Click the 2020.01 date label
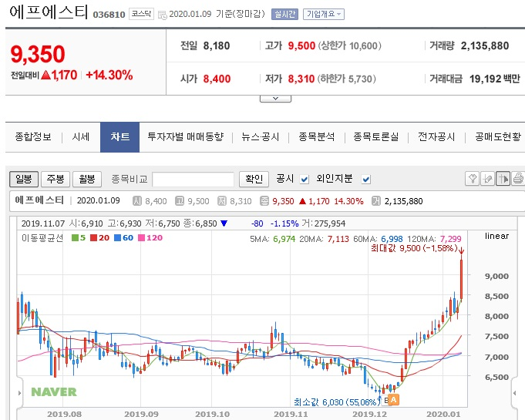Viewport: 525px width, 420px height. tap(443, 415)
